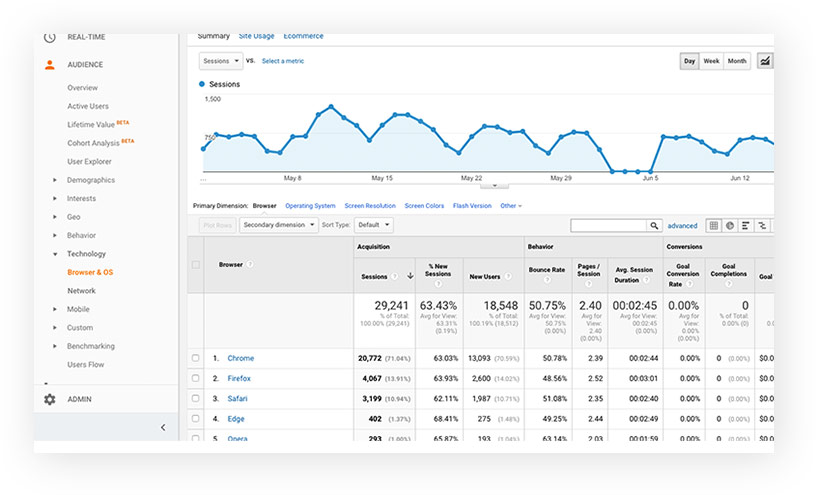Click the line chart type icon
816x495 pixels.
765,61
